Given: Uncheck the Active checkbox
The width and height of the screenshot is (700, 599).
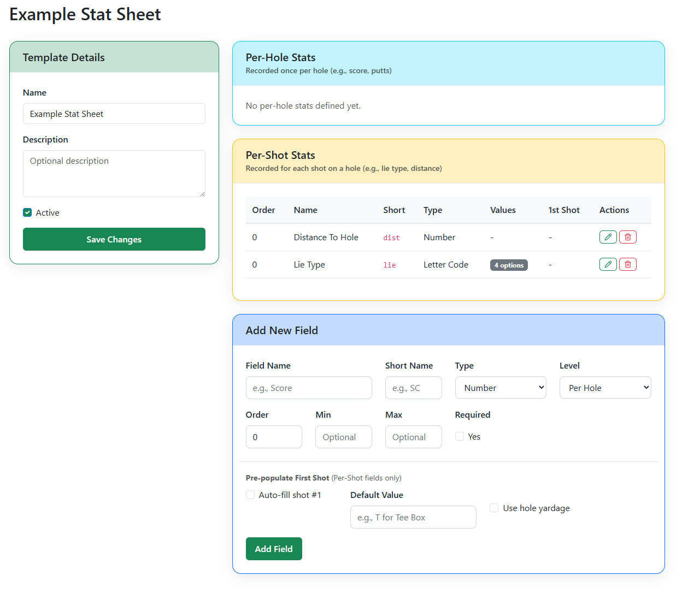Looking at the screenshot, I should [x=27, y=212].
